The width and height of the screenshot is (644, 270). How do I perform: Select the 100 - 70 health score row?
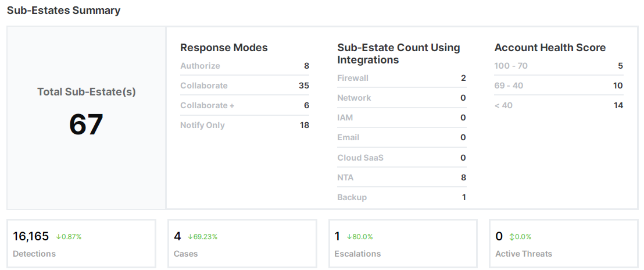559,66
